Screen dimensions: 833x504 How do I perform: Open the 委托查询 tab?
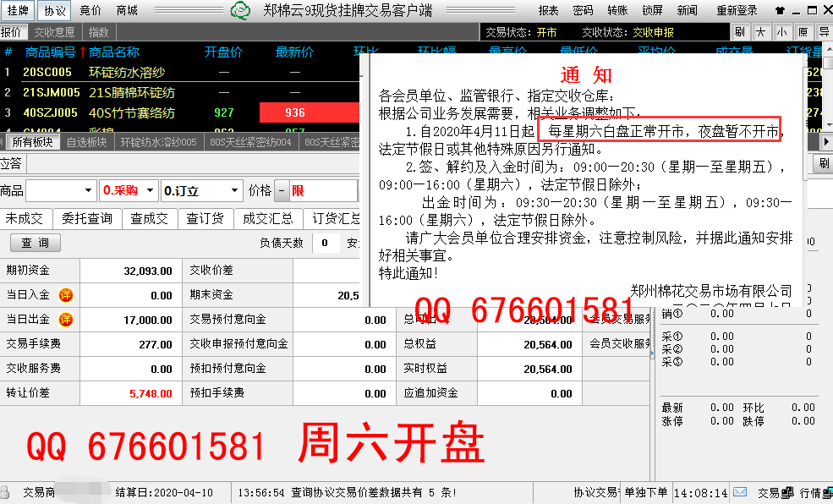[x=87, y=218]
